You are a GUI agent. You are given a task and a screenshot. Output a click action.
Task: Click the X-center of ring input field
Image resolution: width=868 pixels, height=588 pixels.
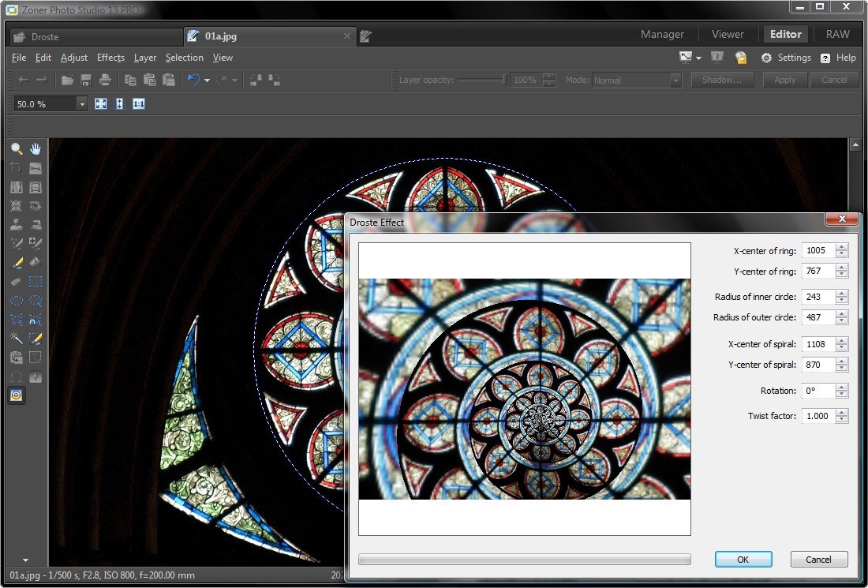coord(817,250)
